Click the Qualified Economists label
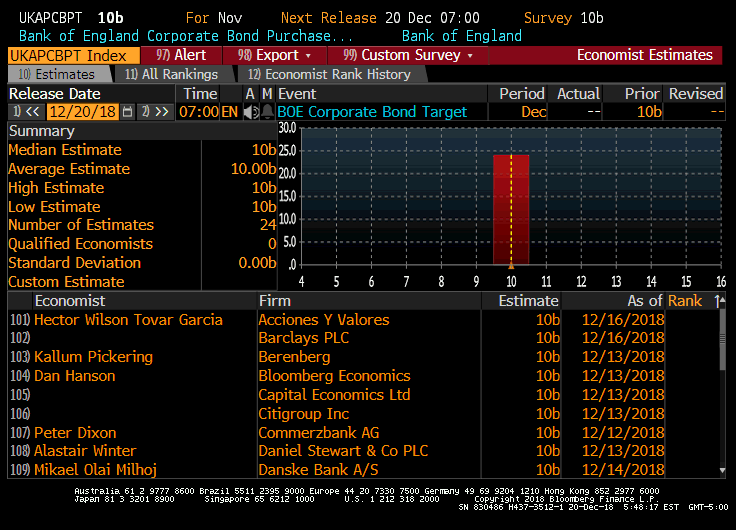Screen dimensions: 736x530 point(80,244)
